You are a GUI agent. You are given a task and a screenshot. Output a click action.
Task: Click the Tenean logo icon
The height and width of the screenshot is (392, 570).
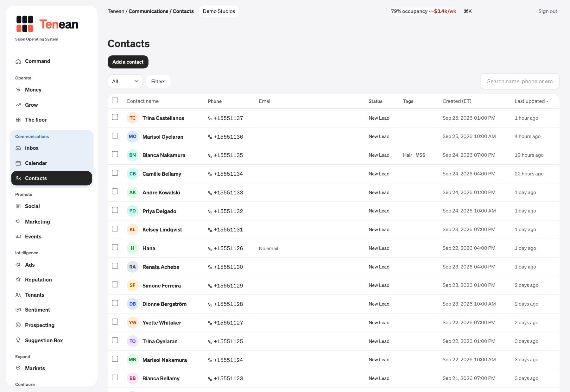[x=25, y=24]
